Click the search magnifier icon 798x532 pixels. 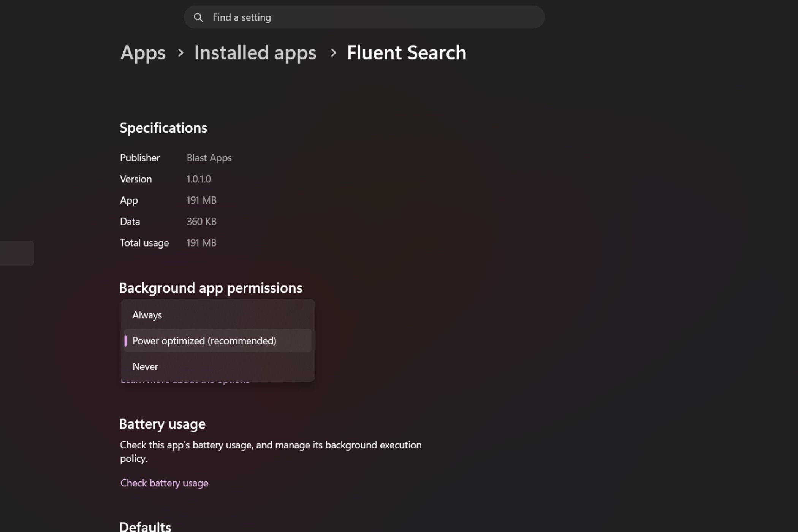click(198, 17)
